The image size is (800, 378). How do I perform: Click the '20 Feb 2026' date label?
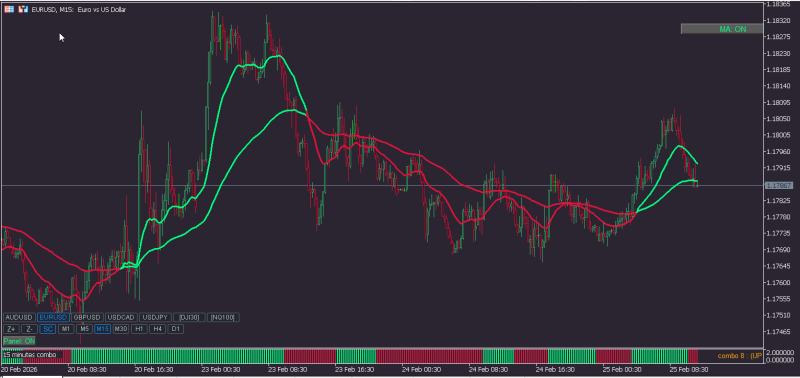coord(19,369)
